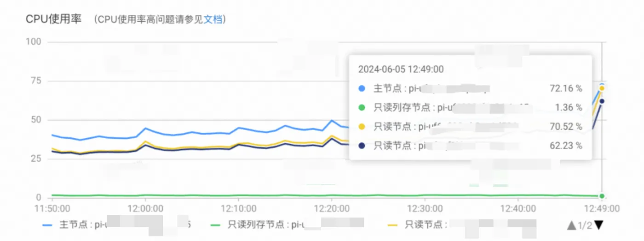Click the 72.16 % value in tooltip
644x241 pixels.
pyautogui.click(x=566, y=88)
